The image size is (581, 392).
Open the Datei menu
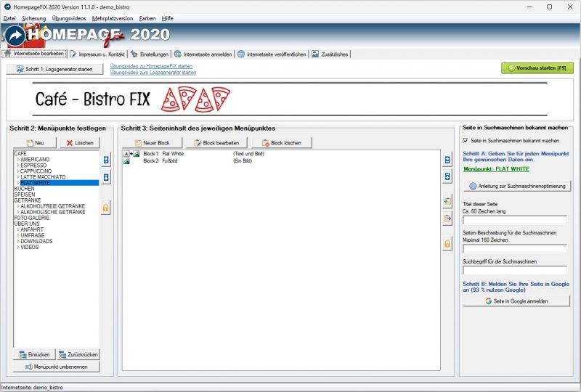[x=9, y=18]
